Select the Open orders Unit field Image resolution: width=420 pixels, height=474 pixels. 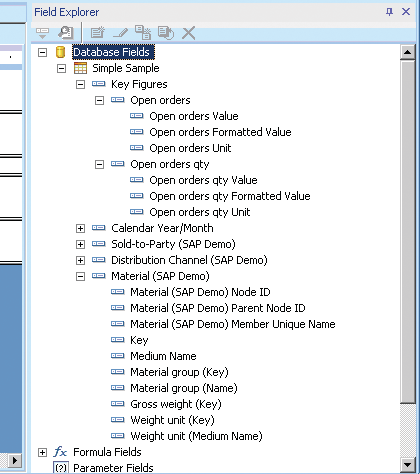tap(190, 148)
